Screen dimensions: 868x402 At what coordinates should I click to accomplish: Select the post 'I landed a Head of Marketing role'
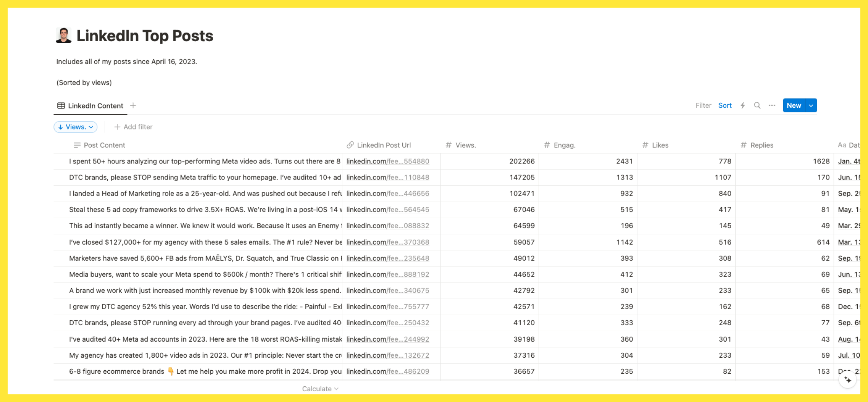tap(205, 193)
